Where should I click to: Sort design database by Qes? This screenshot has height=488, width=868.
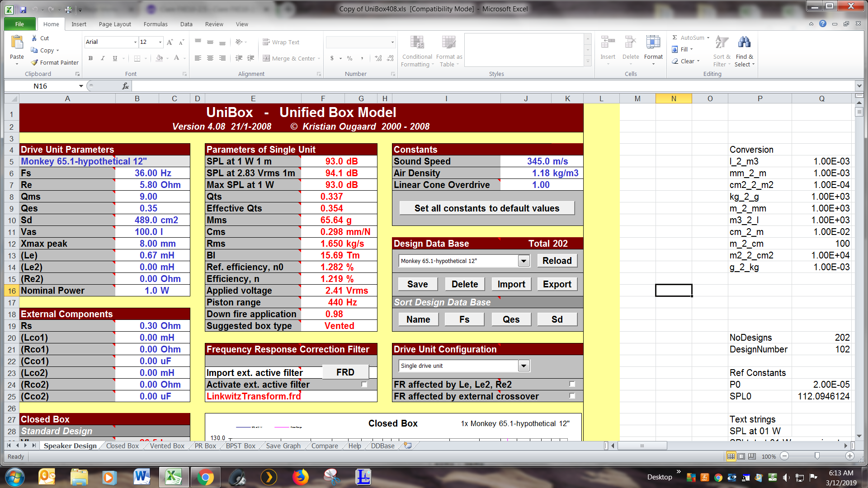click(511, 319)
